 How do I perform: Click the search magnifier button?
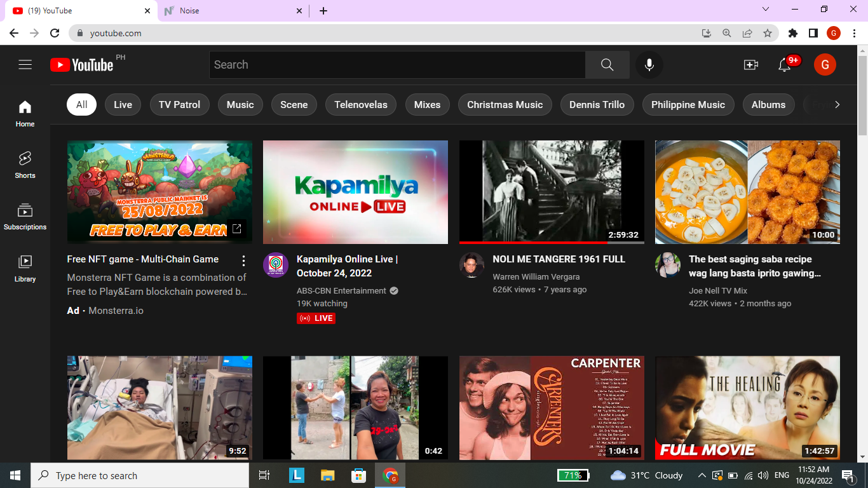coord(607,65)
